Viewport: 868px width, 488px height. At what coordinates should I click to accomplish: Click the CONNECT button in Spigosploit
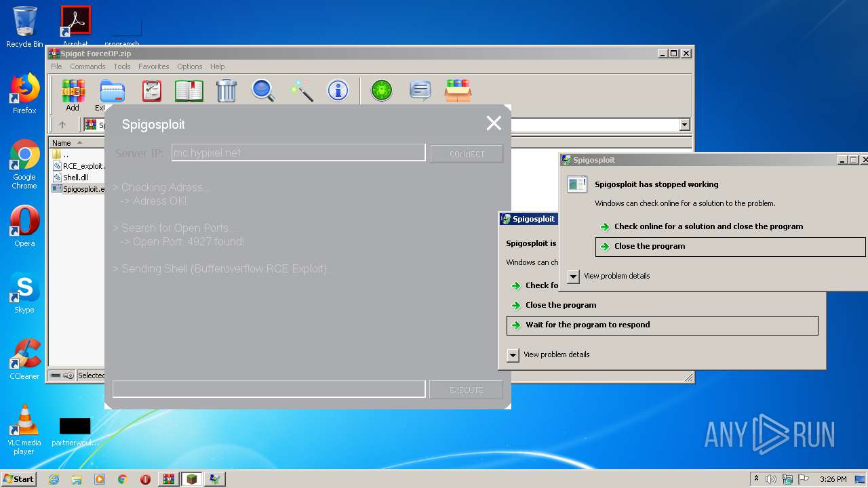click(467, 154)
